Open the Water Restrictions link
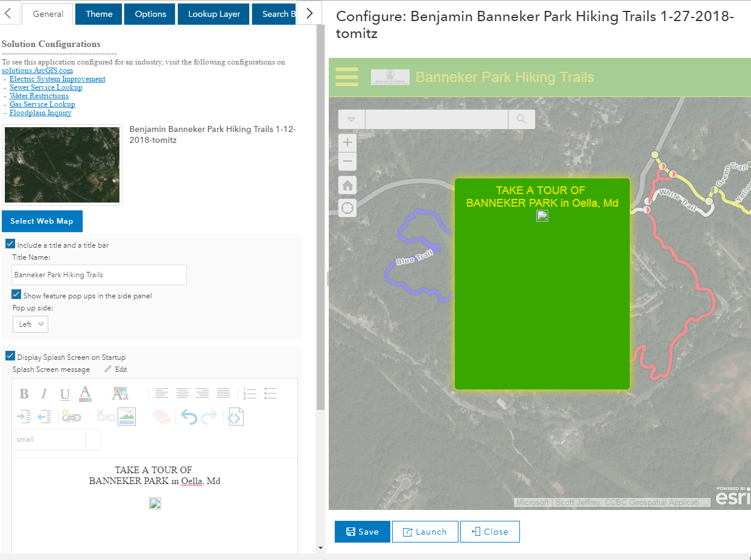 (39, 96)
